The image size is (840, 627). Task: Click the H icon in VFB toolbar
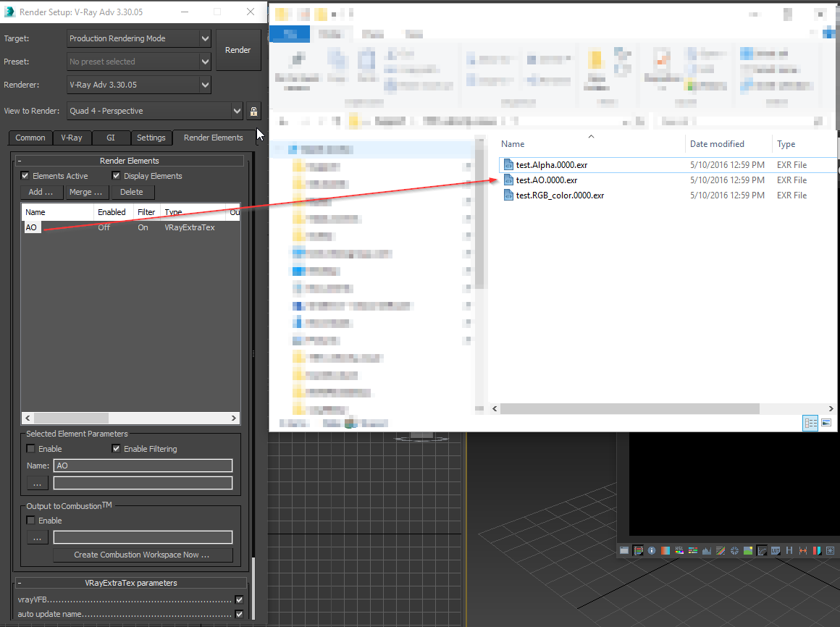click(x=789, y=550)
